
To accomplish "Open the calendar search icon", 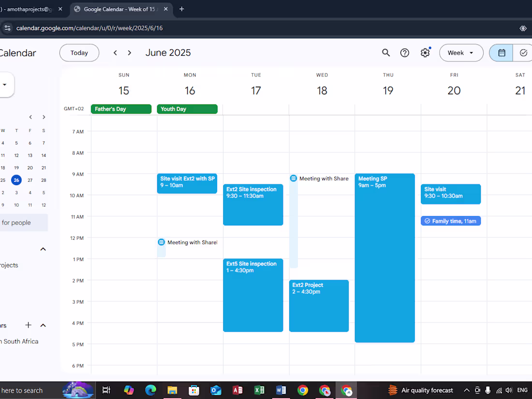I will pos(386,53).
